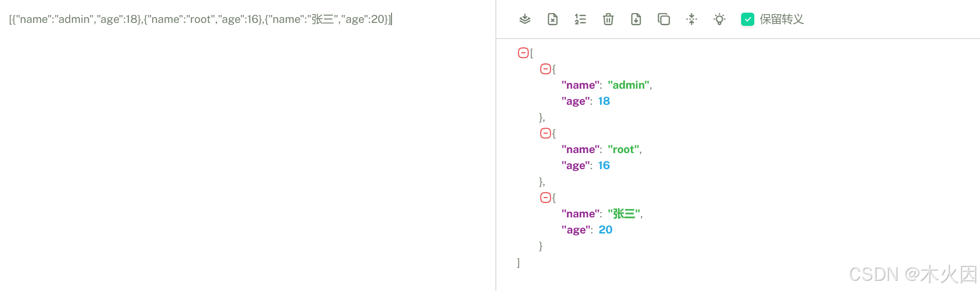Click the "张三" string value
The height and width of the screenshot is (291, 980).
click(624, 214)
